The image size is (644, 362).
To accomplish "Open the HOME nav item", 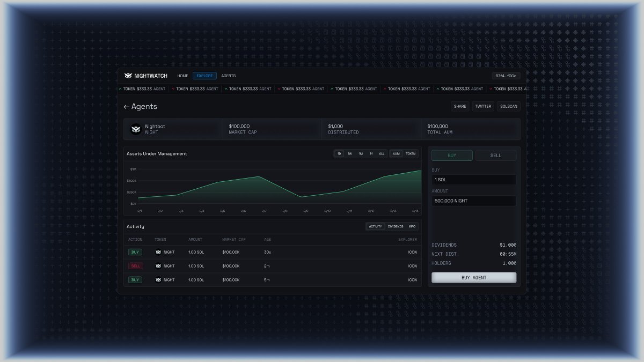I will (183, 76).
